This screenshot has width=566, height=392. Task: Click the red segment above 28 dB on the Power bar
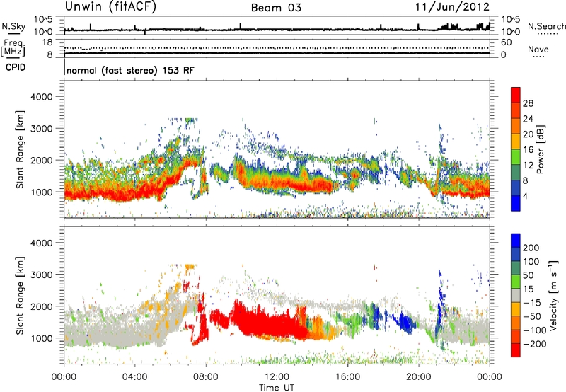[516, 96]
